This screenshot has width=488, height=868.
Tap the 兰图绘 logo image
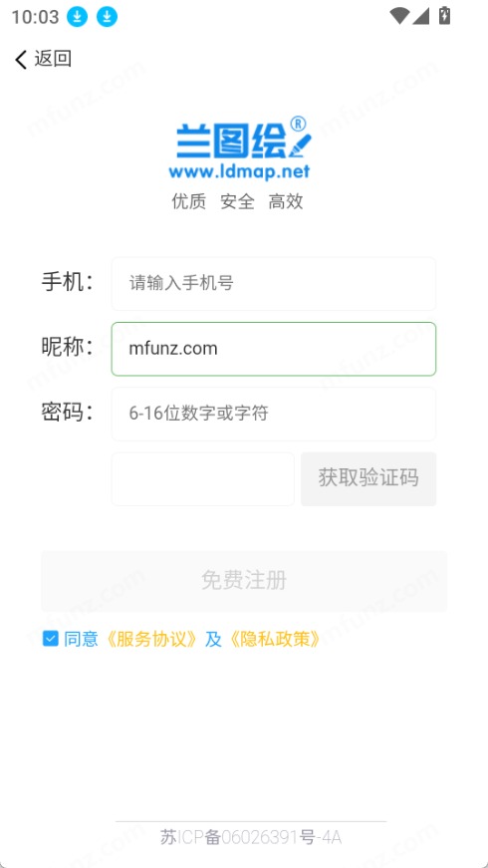pyautogui.click(x=243, y=138)
